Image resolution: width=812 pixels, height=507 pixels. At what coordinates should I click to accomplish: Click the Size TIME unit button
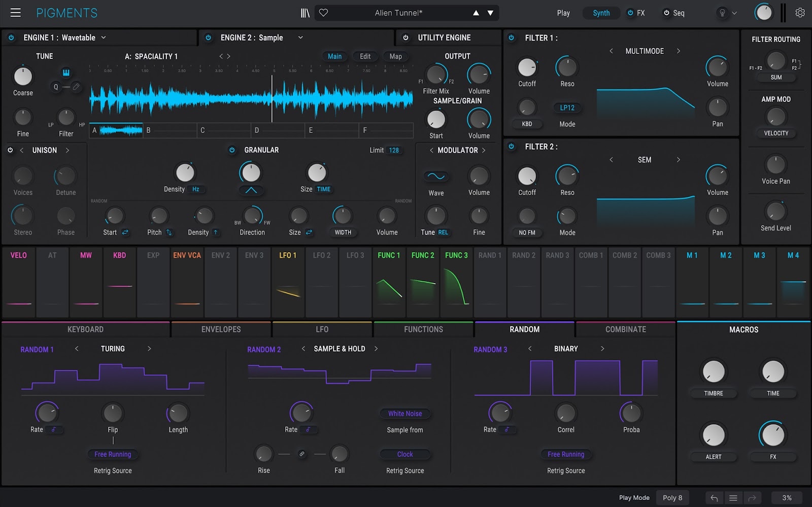[x=324, y=189]
